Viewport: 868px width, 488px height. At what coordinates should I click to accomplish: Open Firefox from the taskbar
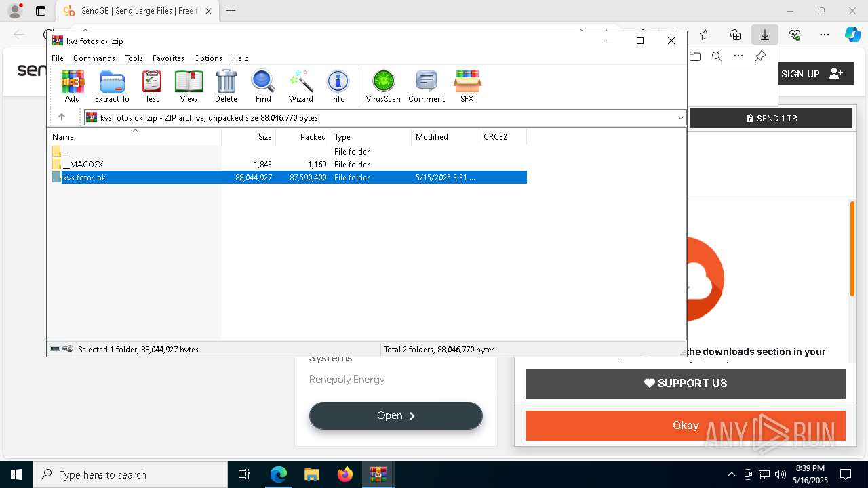(x=345, y=474)
